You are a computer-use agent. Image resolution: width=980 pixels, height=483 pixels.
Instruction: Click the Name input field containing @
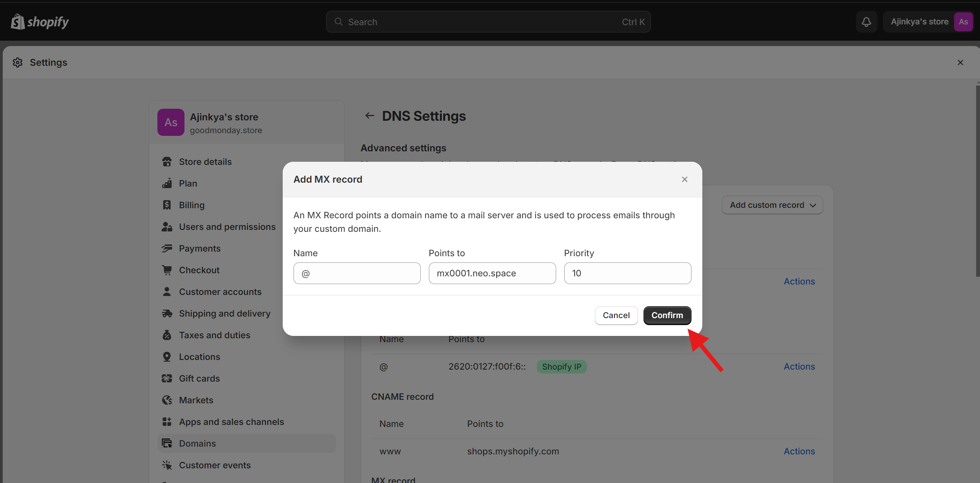click(357, 273)
